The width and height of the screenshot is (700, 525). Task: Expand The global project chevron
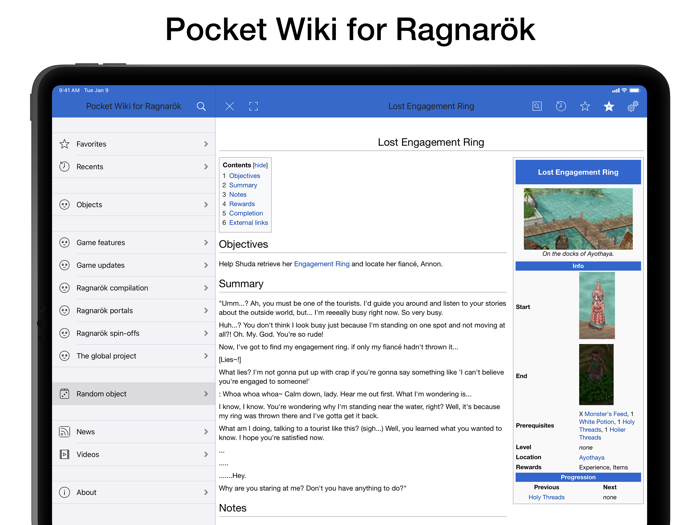click(206, 356)
